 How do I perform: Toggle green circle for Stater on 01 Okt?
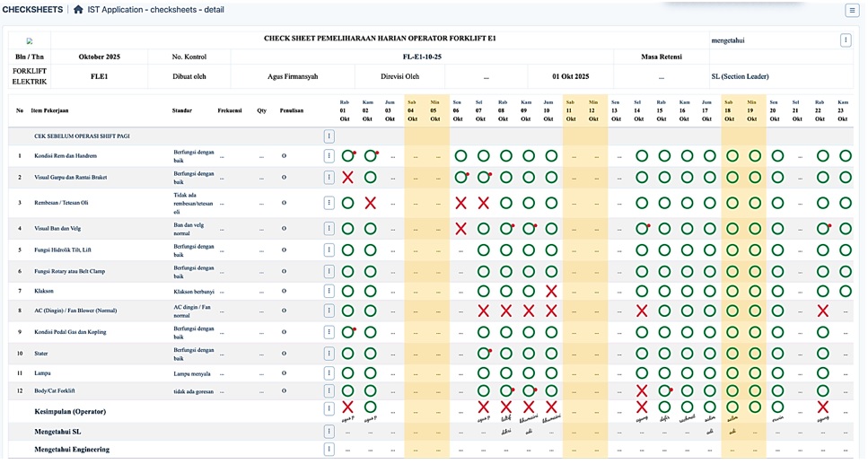(347, 353)
